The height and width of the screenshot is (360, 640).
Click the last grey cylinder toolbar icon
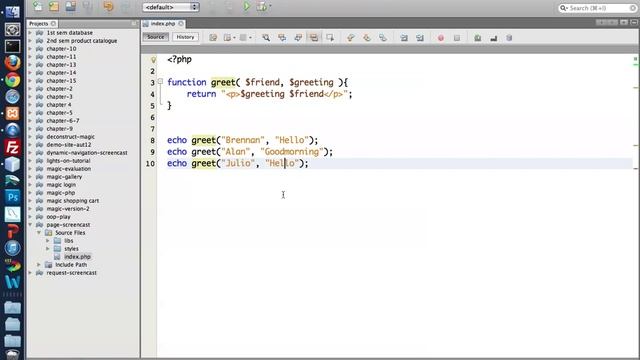[509, 38]
